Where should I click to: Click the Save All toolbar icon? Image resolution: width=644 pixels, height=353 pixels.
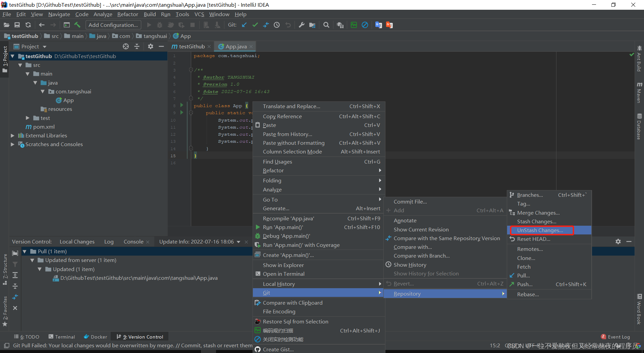[x=17, y=25]
